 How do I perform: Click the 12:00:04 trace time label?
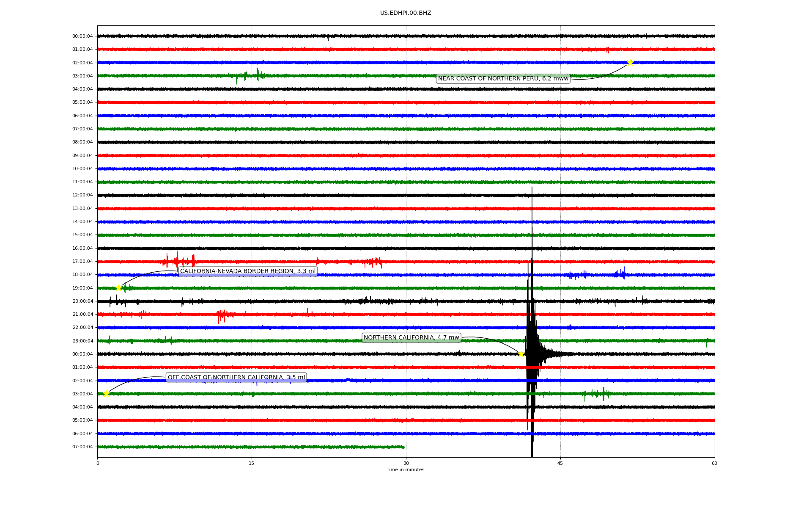82,195
